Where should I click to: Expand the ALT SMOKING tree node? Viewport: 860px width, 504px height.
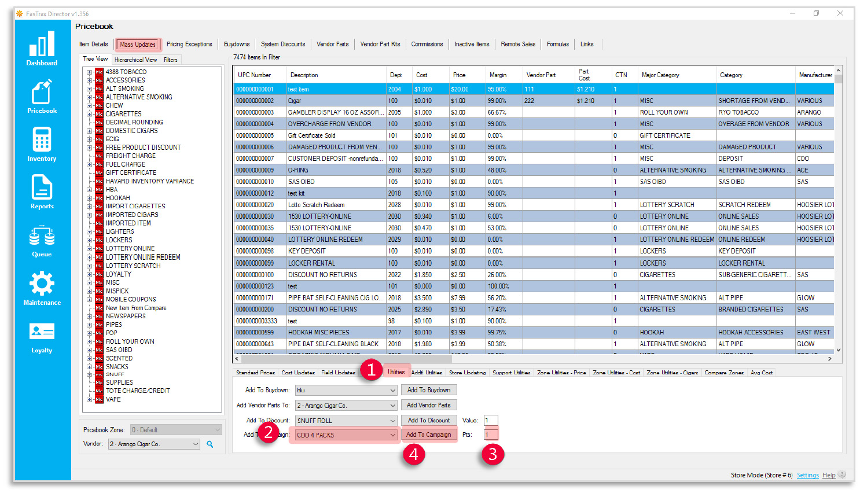tap(89, 89)
